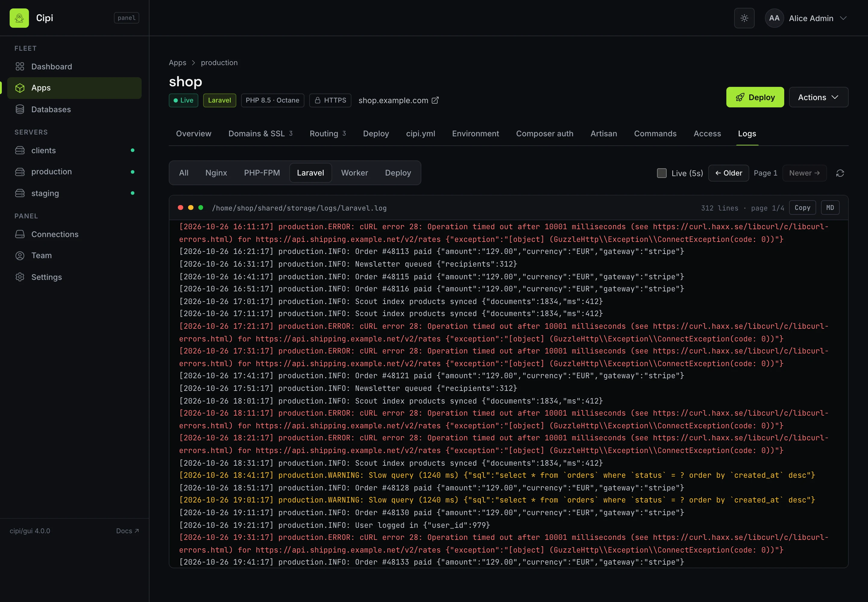Open the Domains & SSL tab
This screenshot has height=602, width=868.
260,134
